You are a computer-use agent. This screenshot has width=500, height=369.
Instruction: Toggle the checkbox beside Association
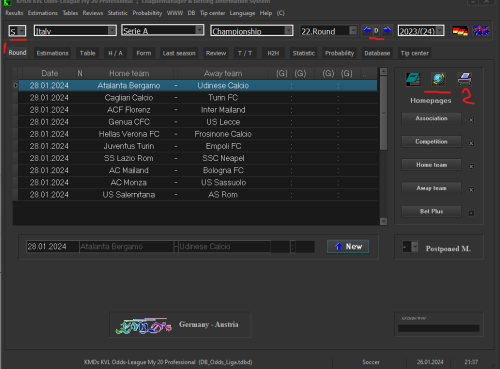[x=471, y=120]
